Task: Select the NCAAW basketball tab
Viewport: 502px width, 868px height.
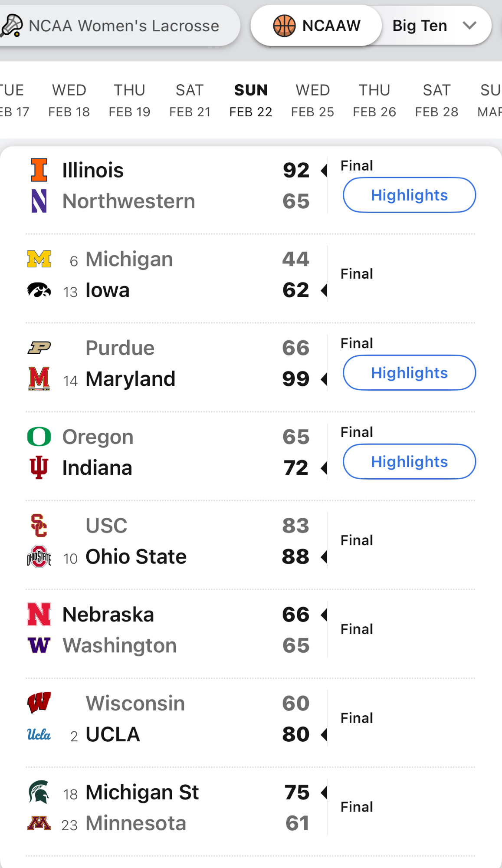Action: click(x=317, y=26)
